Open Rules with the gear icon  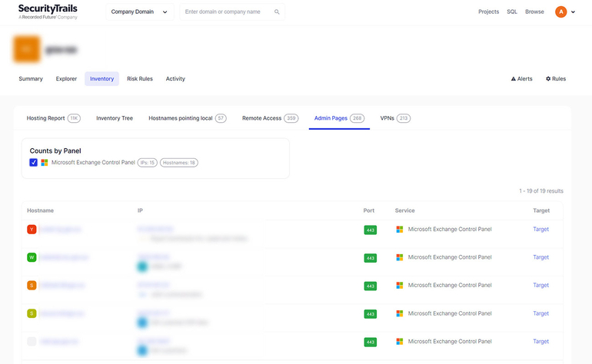556,79
